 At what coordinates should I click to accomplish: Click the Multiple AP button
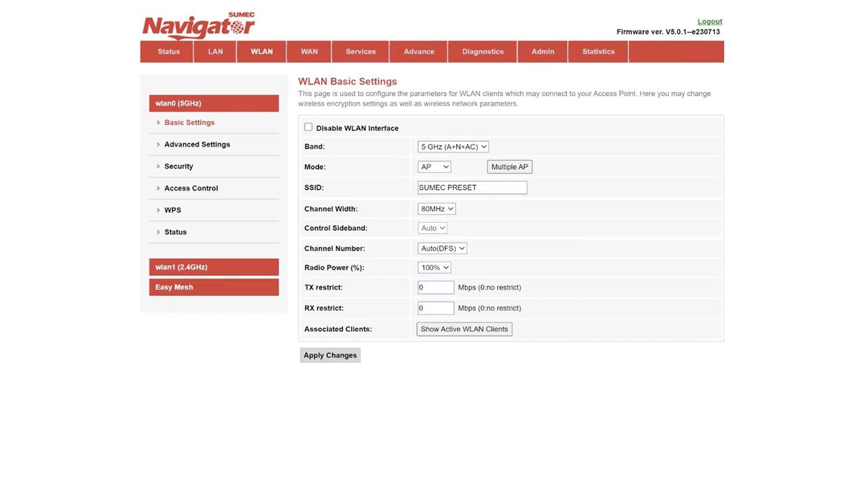tap(509, 167)
